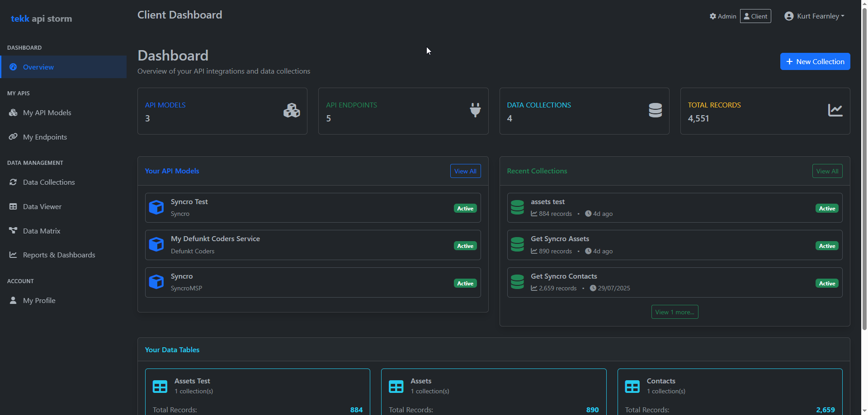This screenshot has height=415, width=868.
Task: Create a New Collection
Action: pos(815,61)
